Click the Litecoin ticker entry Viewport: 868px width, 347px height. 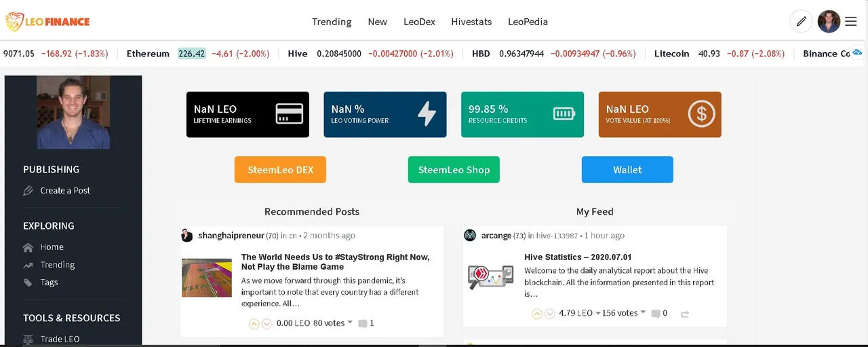click(x=720, y=54)
